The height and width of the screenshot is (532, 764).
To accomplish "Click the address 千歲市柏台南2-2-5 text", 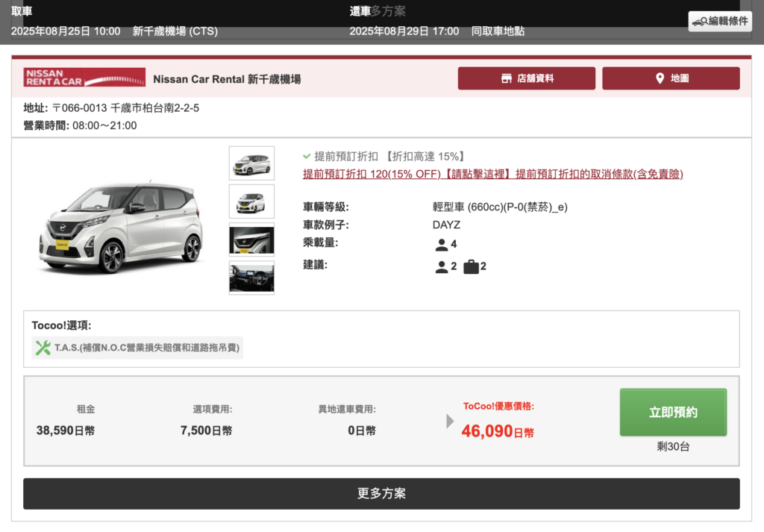I will coord(154,108).
